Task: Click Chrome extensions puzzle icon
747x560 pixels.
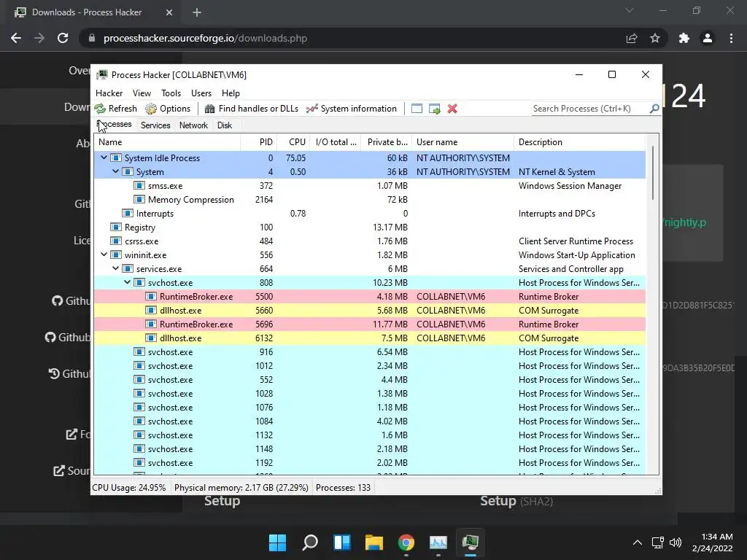Action: [x=684, y=38]
